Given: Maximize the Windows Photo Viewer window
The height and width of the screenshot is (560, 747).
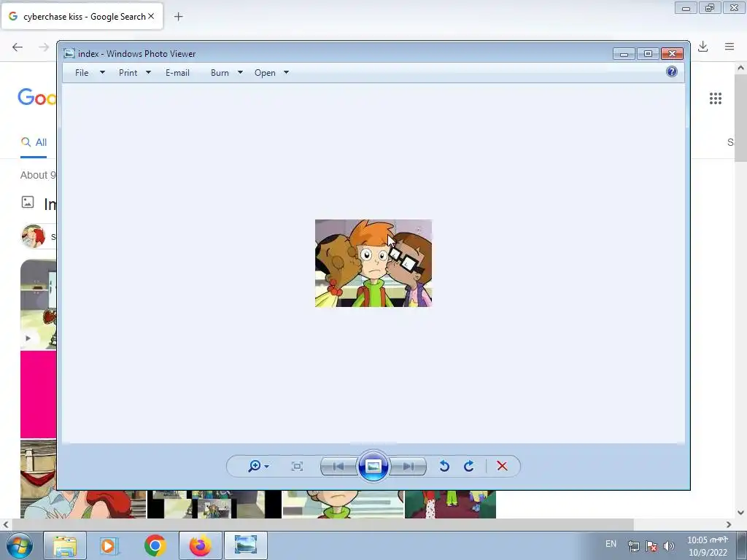Looking at the screenshot, I should point(648,54).
